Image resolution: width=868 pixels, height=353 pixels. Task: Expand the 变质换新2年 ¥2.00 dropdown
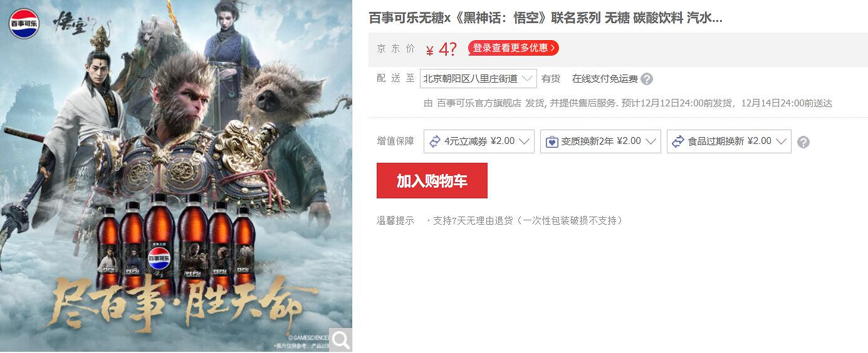(600, 141)
